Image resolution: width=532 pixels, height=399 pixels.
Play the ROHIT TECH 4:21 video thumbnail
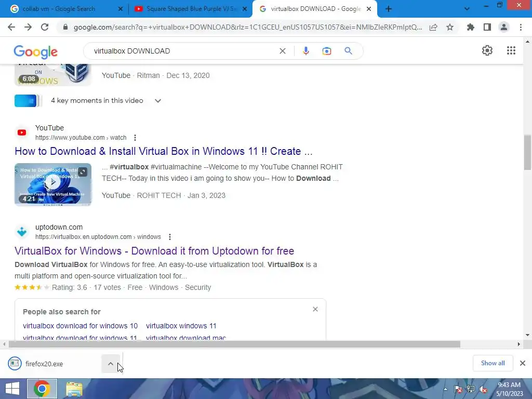point(53,184)
